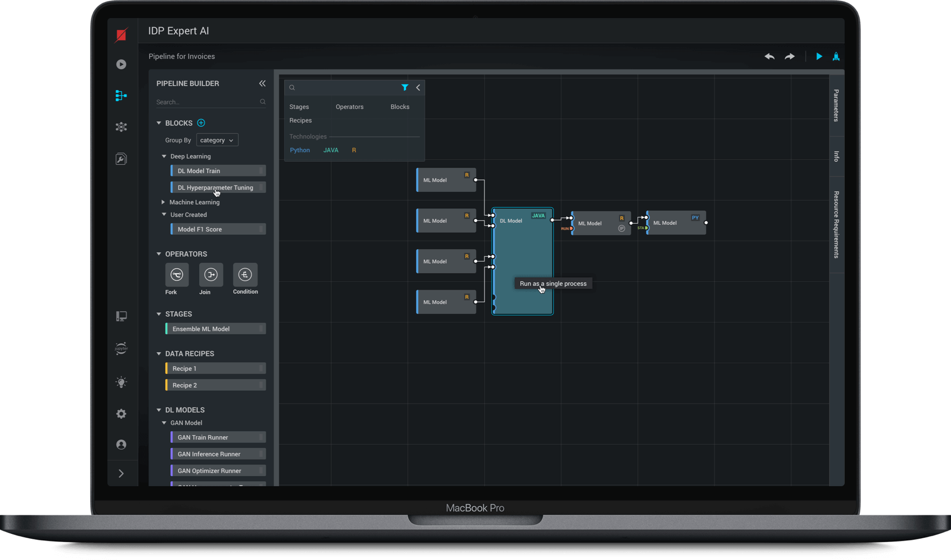Select the Fork operator icon
This screenshot has width=951, height=560.
(x=176, y=275)
